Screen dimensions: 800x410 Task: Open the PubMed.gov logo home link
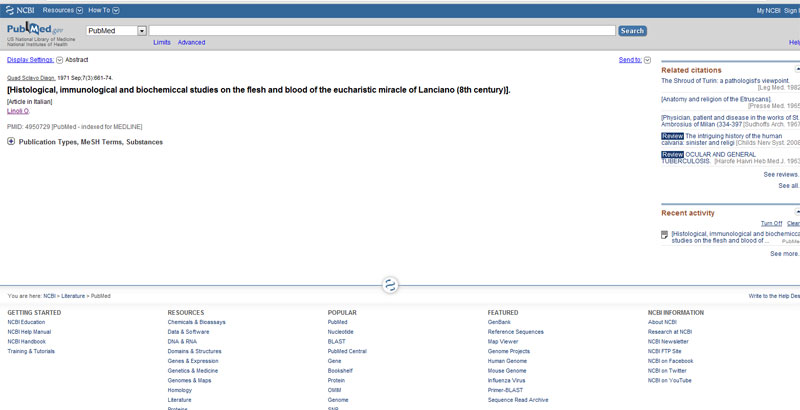pyautogui.click(x=35, y=30)
